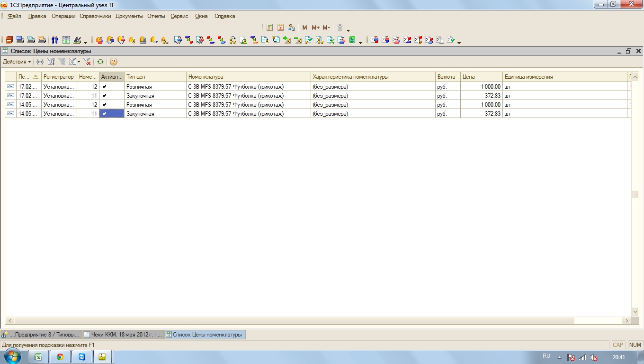Toggle active checkmark in 14.05 Розничная row
The height and width of the screenshot is (364, 644).
click(105, 105)
